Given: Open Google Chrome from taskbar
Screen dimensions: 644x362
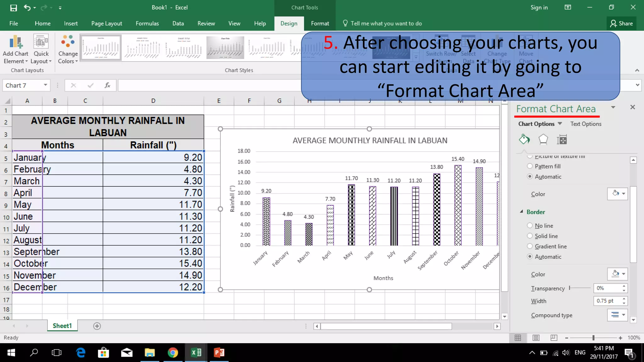Looking at the screenshot, I should coord(173,353).
